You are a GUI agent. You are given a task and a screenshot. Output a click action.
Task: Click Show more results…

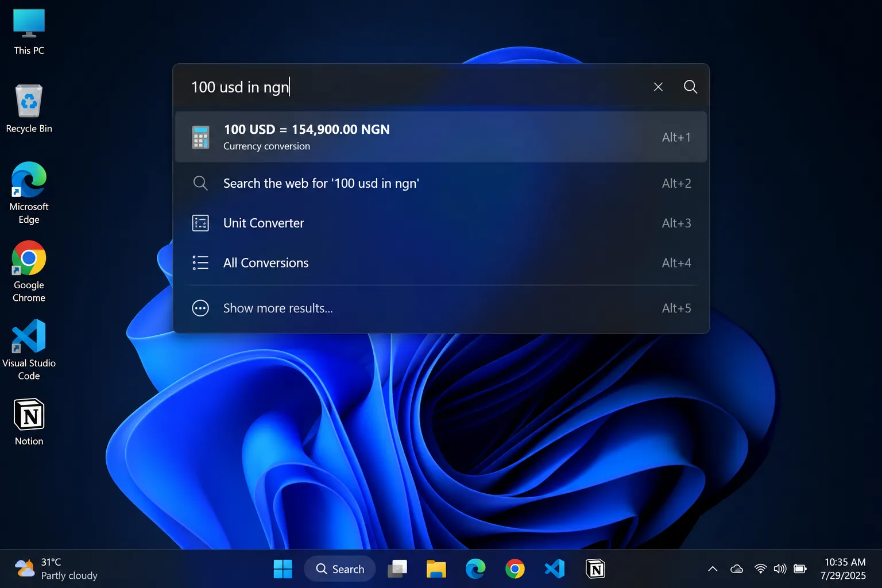(441, 308)
